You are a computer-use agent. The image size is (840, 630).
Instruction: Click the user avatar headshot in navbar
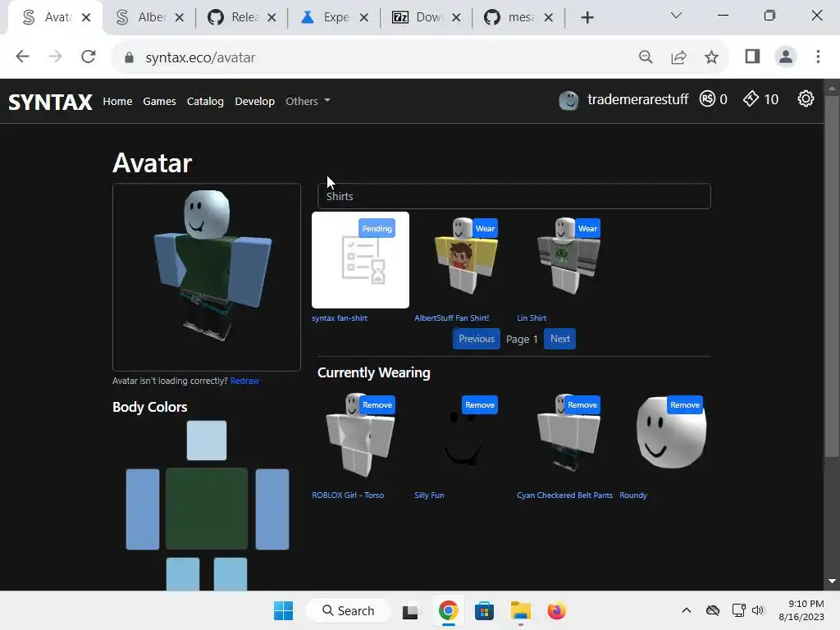click(568, 100)
